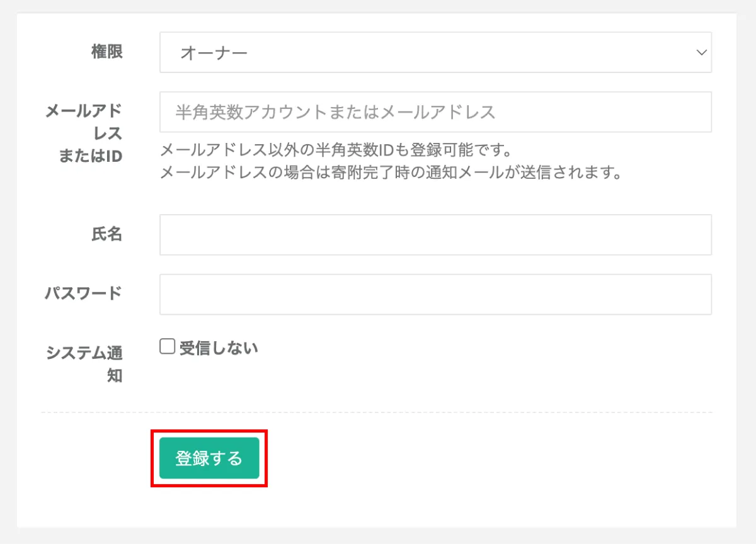Click the 受信しない label text
The height and width of the screenshot is (544, 756).
point(219,348)
